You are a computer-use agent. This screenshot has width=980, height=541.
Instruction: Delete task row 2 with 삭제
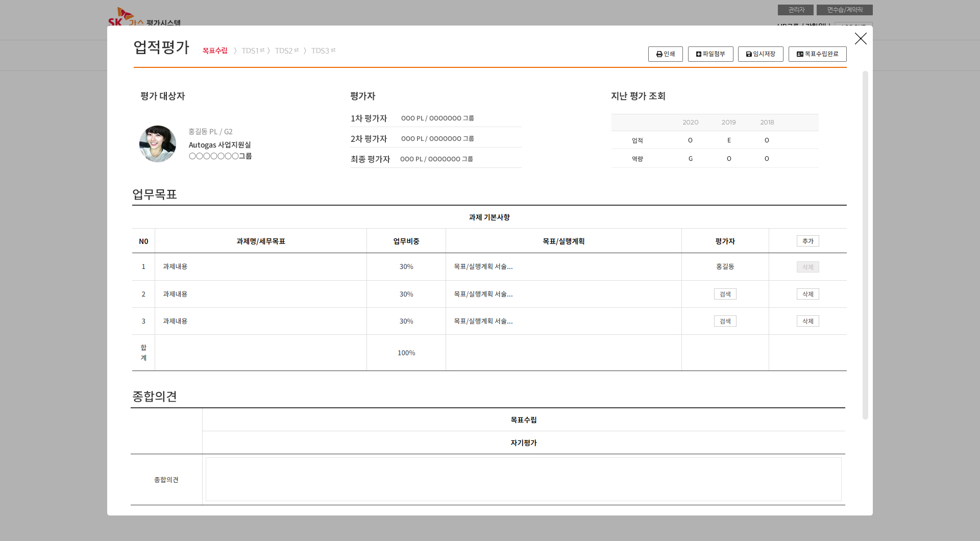(807, 294)
